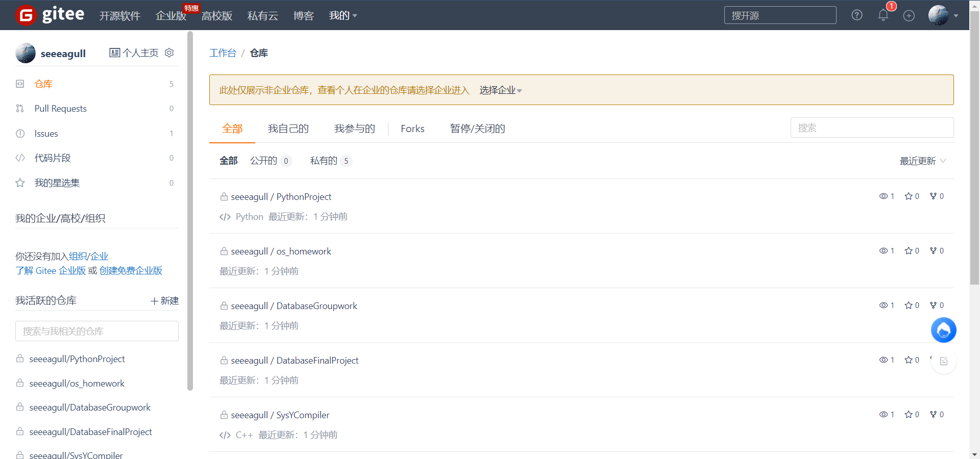The width and height of the screenshot is (980, 459).
Task: Open 私有云 in the top navigation
Action: [263, 16]
